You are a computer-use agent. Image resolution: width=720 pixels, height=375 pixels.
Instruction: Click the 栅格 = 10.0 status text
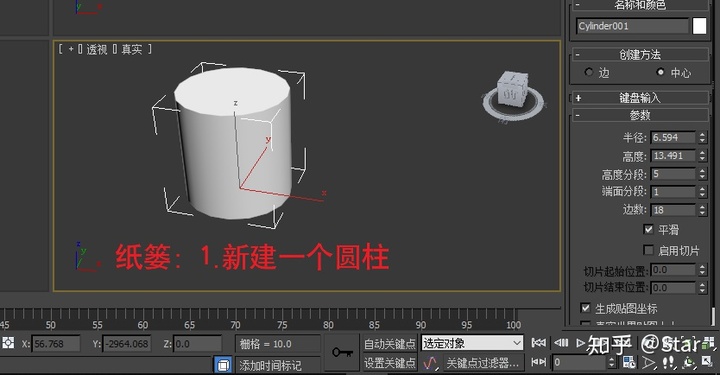point(265,344)
